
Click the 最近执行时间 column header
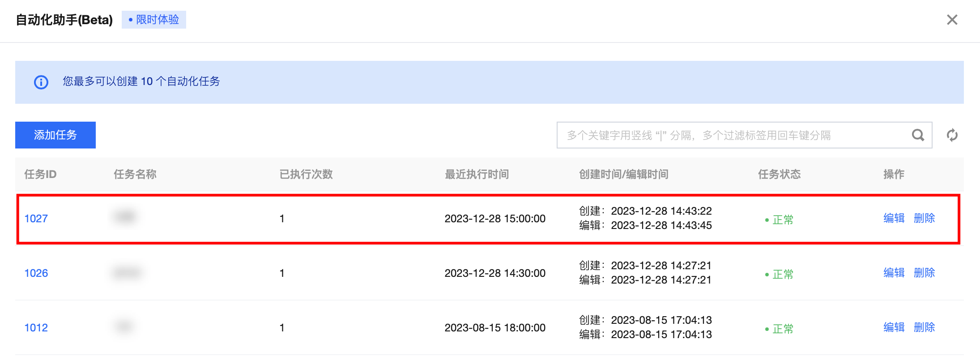pos(477,174)
